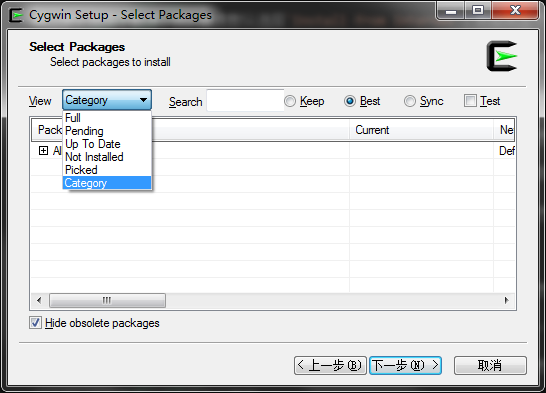This screenshot has width=546, height=393.
Task: Select the Keep radio button
Action: coord(290,101)
